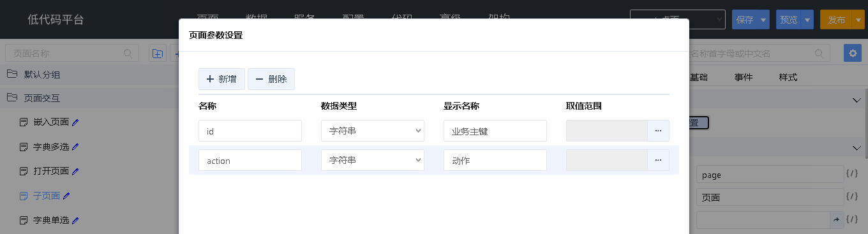The width and height of the screenshot is (868, 234).
Task: Click value range field in id row
Action: pyautogui.click(x=607, y=131)
